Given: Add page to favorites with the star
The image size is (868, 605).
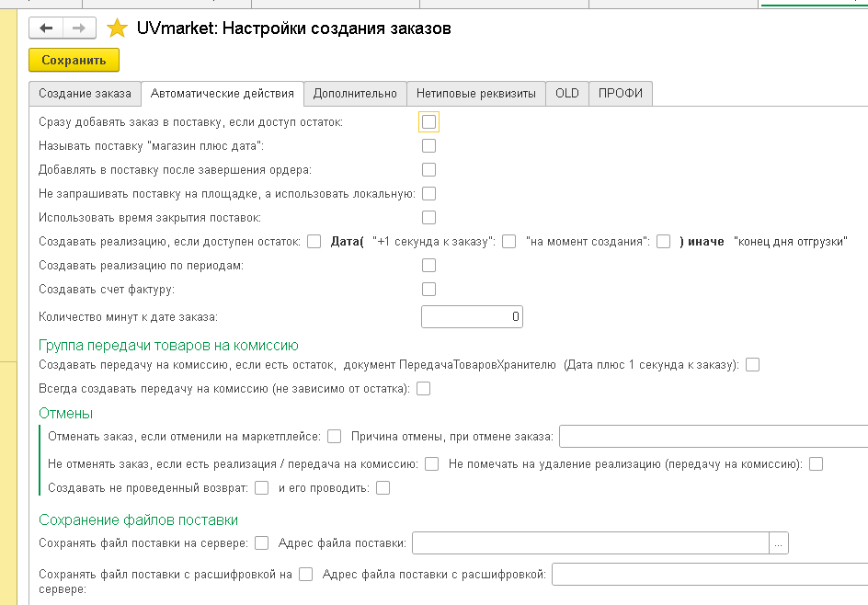Looking at the screenshot, I should click(117, 28).
